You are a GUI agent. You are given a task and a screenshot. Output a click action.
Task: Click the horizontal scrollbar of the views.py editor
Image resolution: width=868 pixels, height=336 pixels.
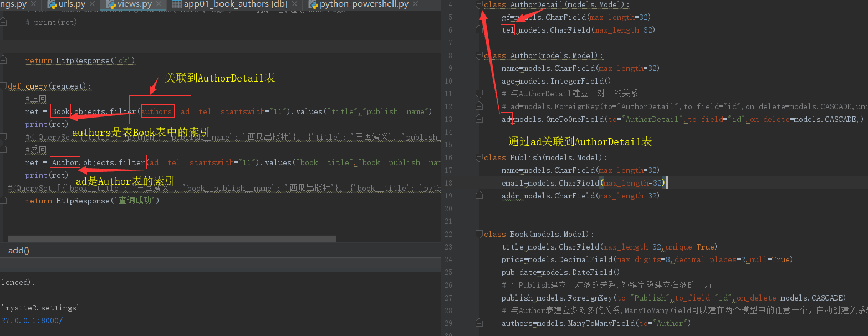coord(172,239)
